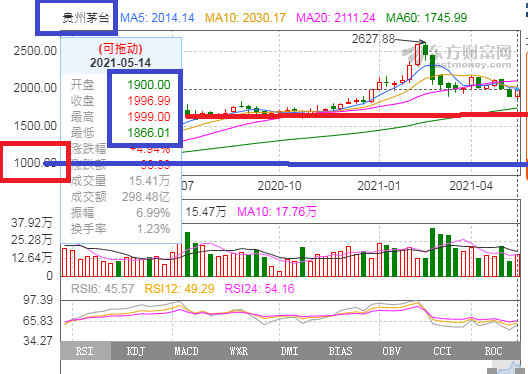Switch to the CCI indicator tab
528x374 pixels.
442,351
